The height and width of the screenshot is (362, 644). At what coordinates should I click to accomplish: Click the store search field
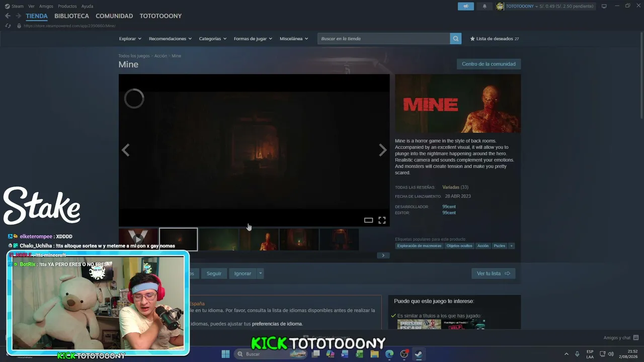coord(383,39)
